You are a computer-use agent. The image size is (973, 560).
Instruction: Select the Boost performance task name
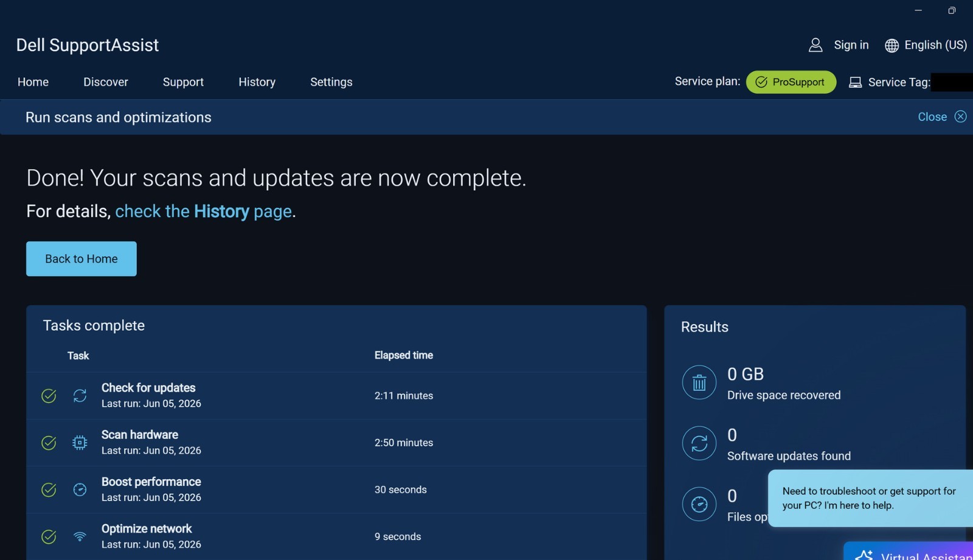coord(151,482)
